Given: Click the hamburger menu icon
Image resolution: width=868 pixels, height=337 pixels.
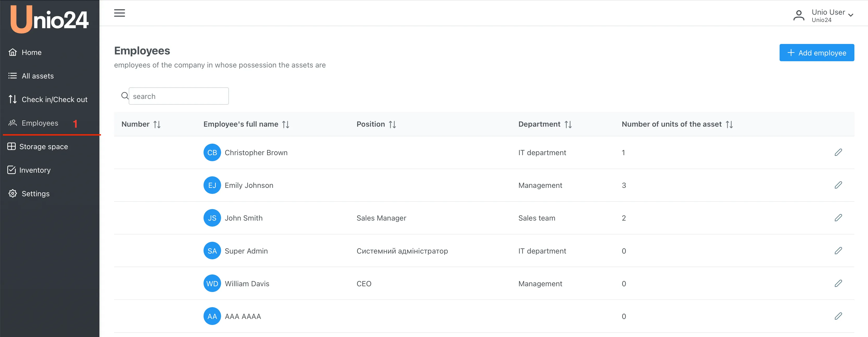Looking at the screenshot, I should click(119, 13).
